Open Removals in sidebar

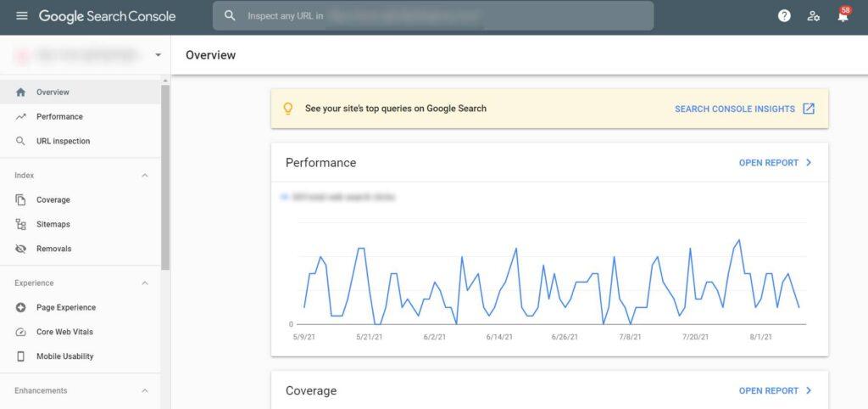(81, 249)
